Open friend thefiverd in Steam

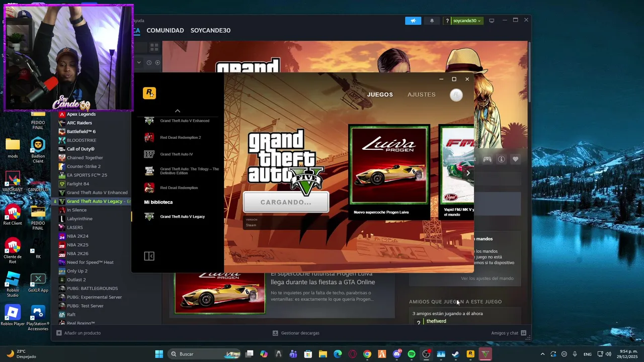click(x=436, y=321)
